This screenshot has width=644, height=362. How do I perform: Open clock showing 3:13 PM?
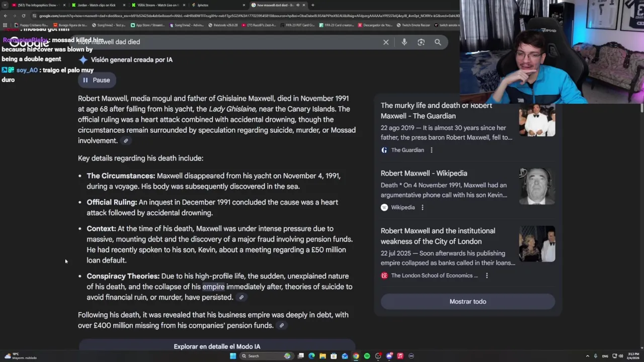click(x=632, y=356)
